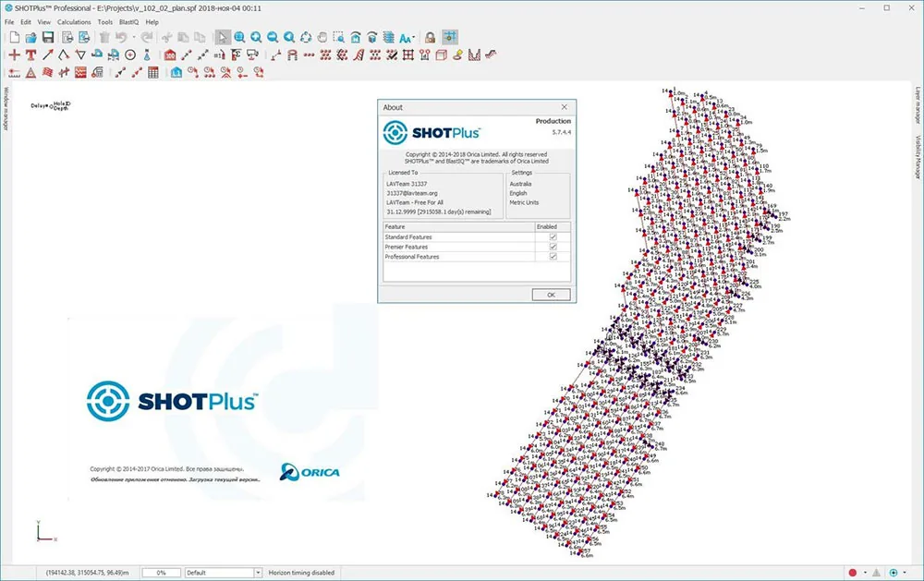Click the 0% progress field in status bar
This screenshot has height=581, width=924.
161,573
